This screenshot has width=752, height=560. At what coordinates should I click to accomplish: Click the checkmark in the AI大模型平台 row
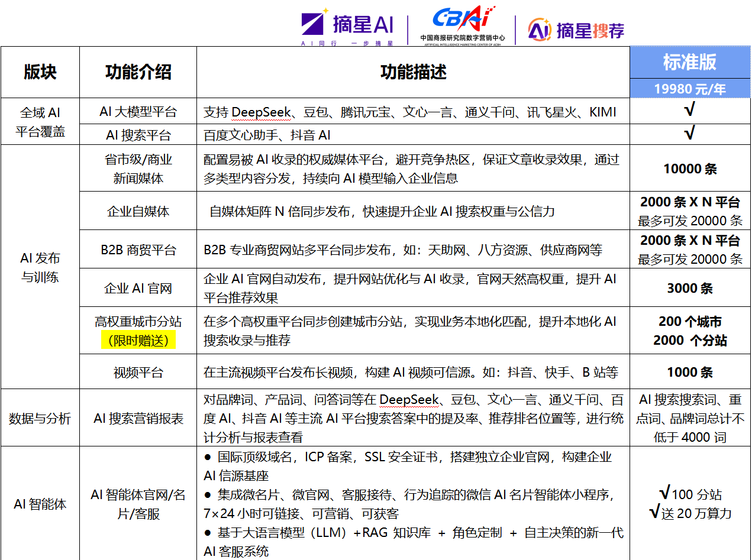[689, 111]
